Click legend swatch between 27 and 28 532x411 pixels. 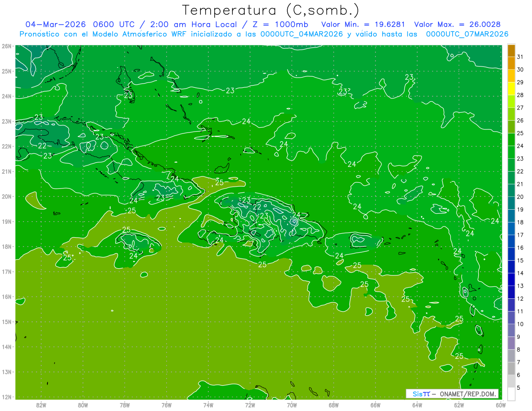[x=511, y=102]
